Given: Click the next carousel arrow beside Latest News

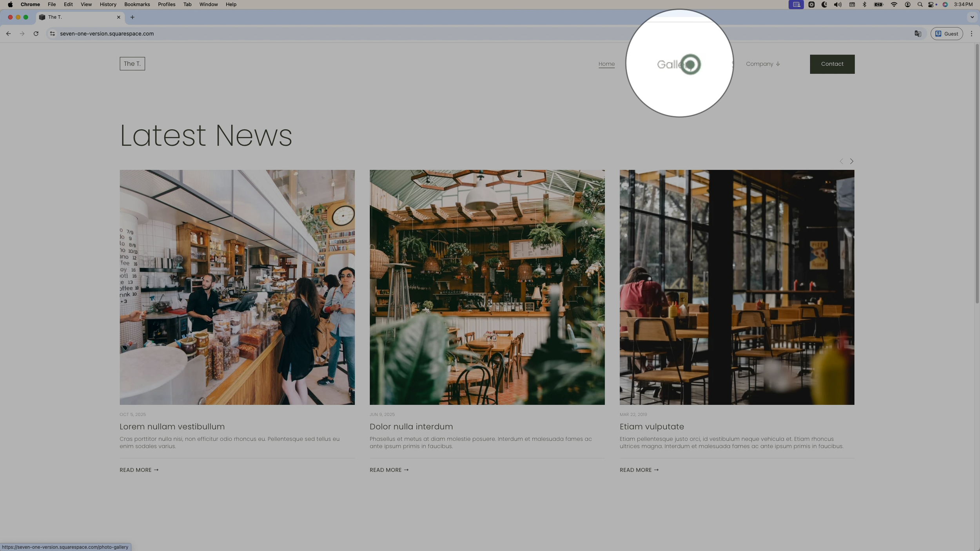Looking at the screenshot, I should tap(851, 161).
